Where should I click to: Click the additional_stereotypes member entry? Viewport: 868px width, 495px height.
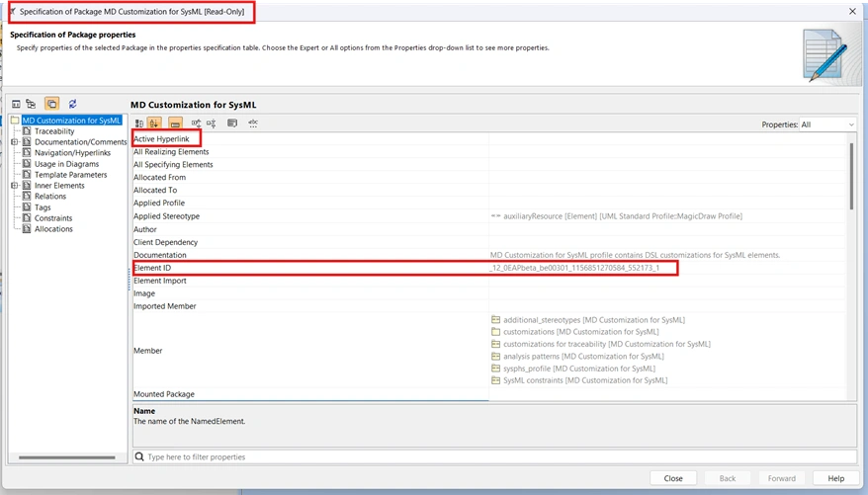click(593, 320)
